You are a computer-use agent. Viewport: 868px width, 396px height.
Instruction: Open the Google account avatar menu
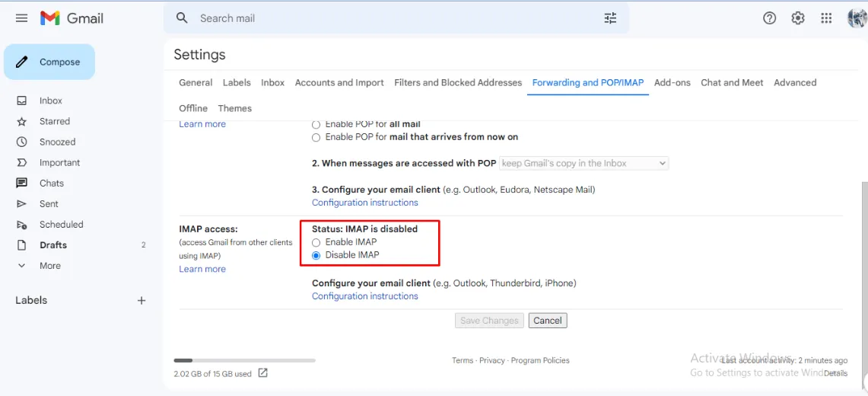pyautogui.click(x=857, y=18)
